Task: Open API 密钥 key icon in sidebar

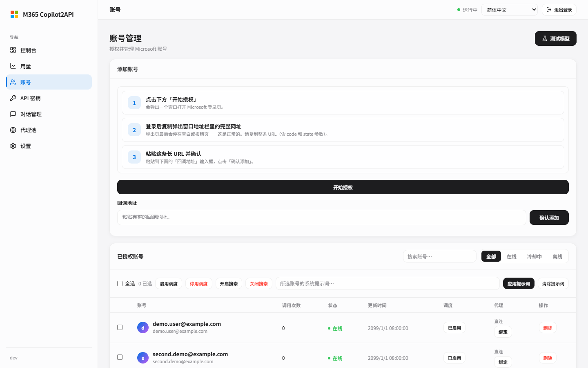Action: click(13, 98)
